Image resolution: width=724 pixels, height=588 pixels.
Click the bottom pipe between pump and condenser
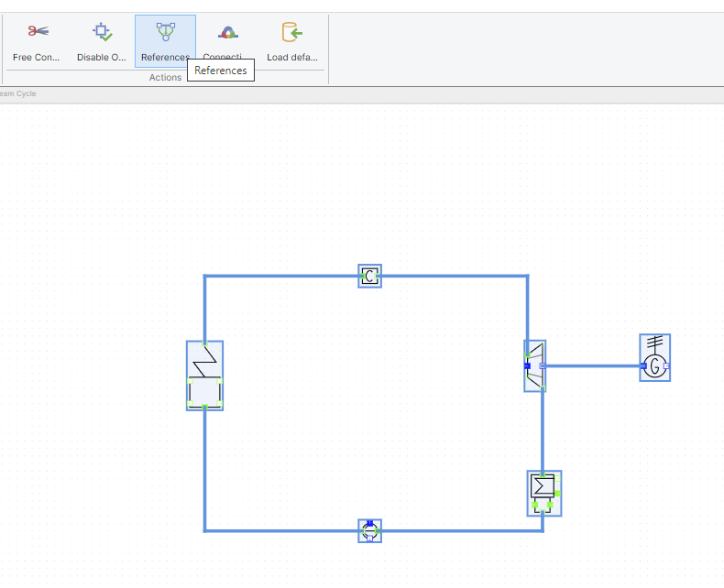click(458, 530)
